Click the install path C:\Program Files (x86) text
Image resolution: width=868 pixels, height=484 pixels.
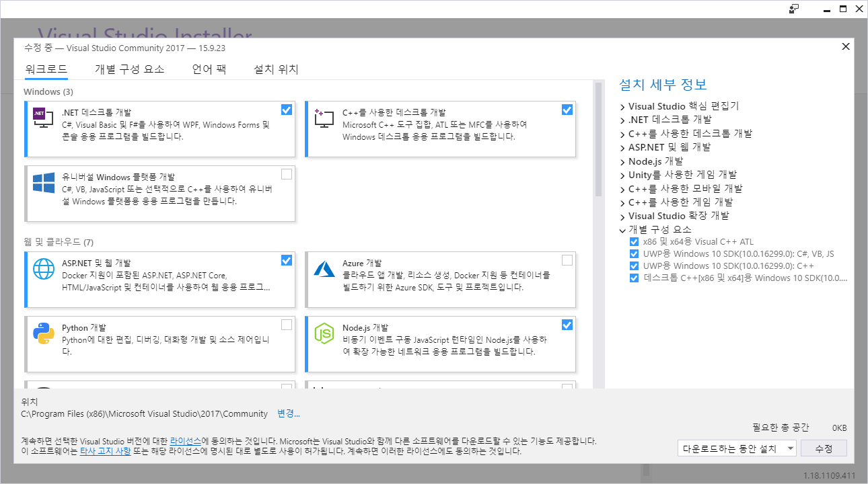point(145,413)
